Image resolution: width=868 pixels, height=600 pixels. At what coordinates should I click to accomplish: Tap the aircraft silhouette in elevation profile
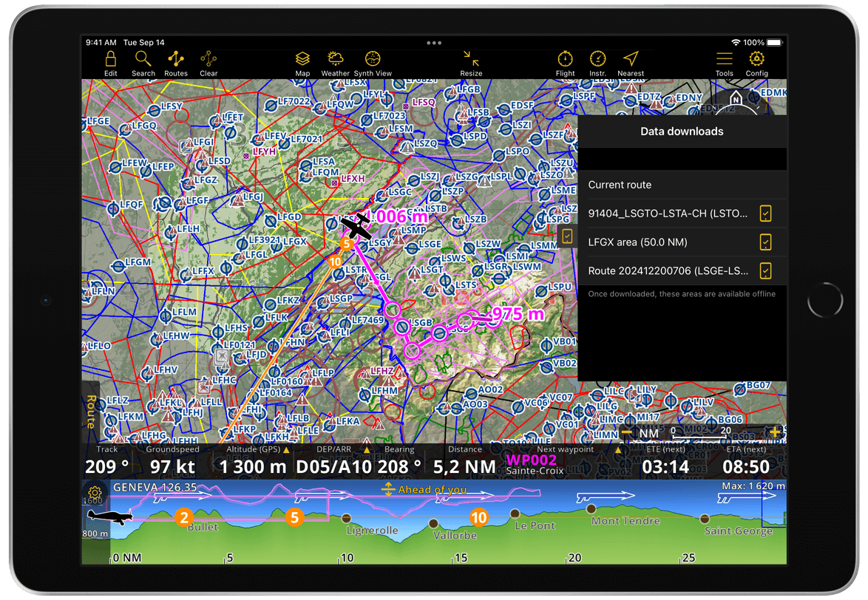point(110,517)
